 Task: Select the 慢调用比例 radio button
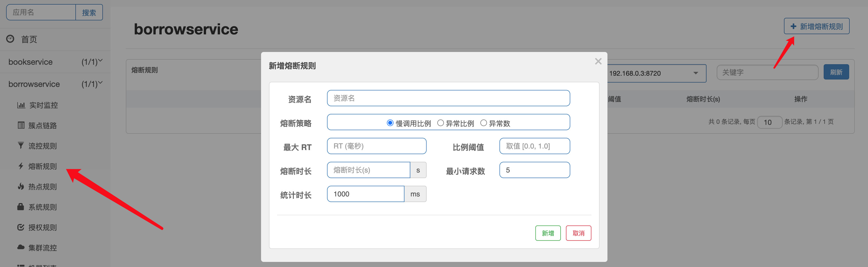pos(390,123)
